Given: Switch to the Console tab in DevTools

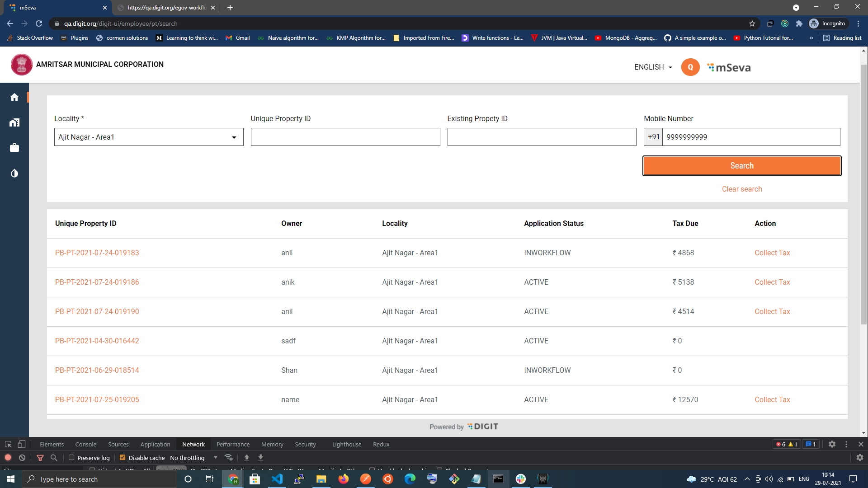Looking at the screenshot, I should click(85, 444).
